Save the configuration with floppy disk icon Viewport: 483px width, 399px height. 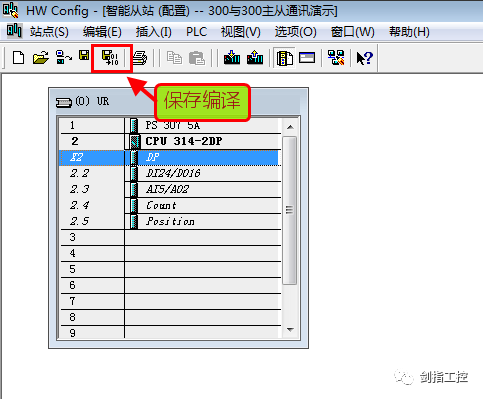point(84,55)
